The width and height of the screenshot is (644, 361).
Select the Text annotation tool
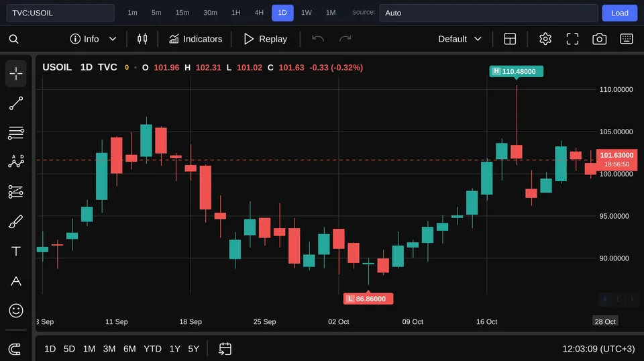pyautogui.click(x=16, y=251)
